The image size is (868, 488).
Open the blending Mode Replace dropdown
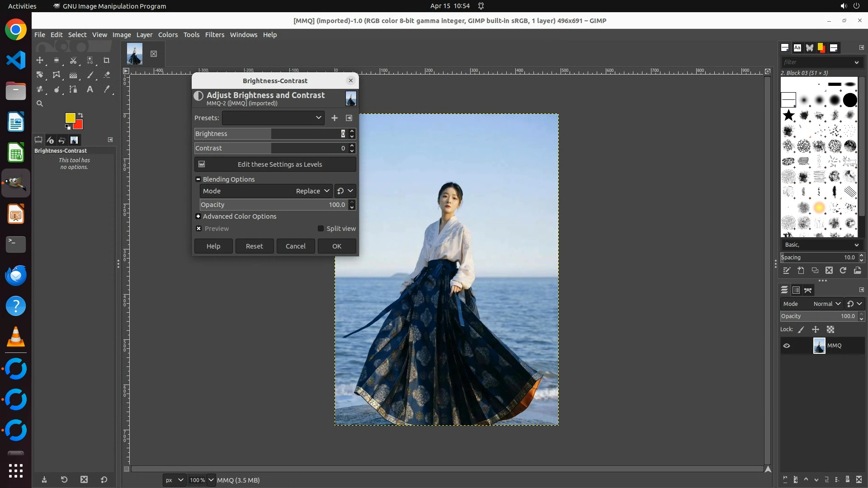tap(312, 191)
